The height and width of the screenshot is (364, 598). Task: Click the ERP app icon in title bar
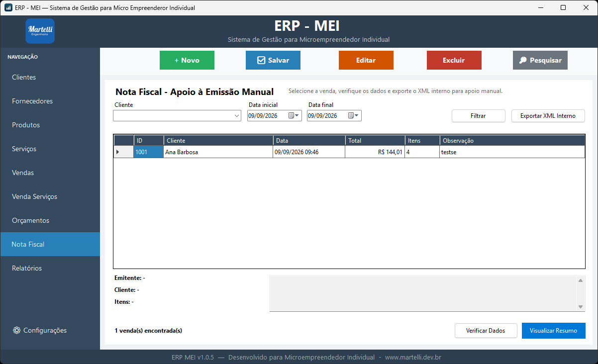click(8, 7)
